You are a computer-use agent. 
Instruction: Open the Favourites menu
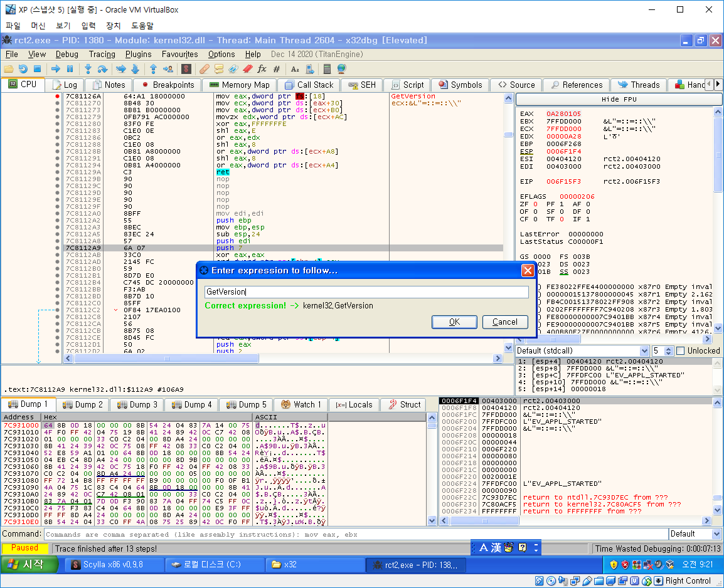coord(179,55)
